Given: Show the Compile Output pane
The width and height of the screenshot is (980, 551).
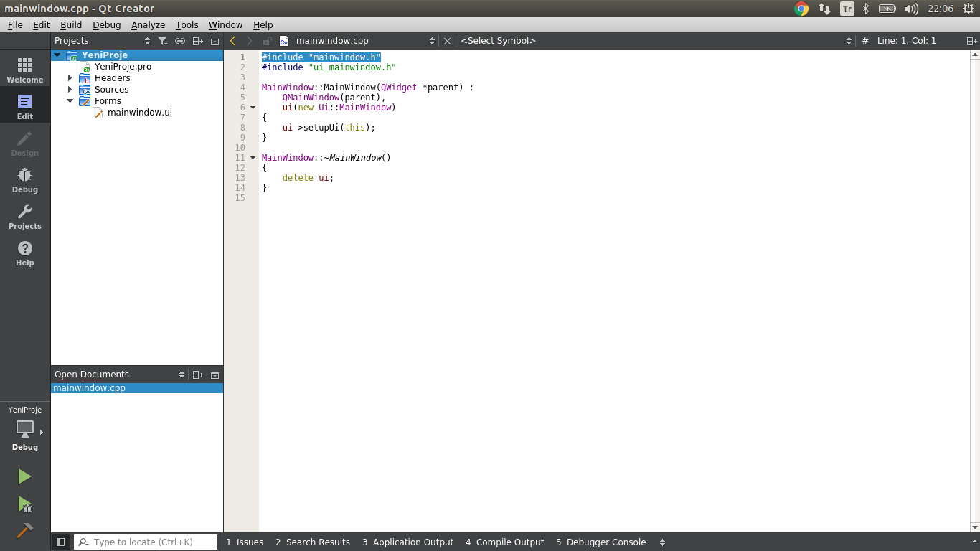Looking at the screenshot, I should [x=505, y=542].
